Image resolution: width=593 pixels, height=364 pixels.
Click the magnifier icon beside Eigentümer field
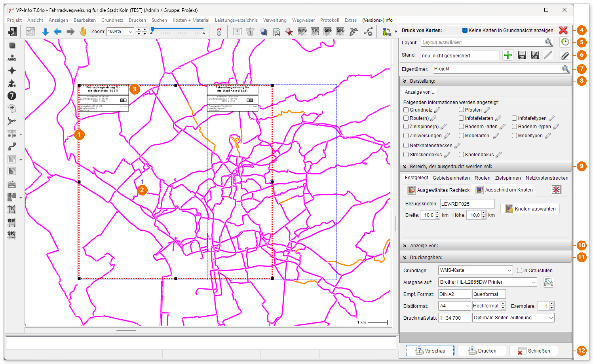point(566,69)
